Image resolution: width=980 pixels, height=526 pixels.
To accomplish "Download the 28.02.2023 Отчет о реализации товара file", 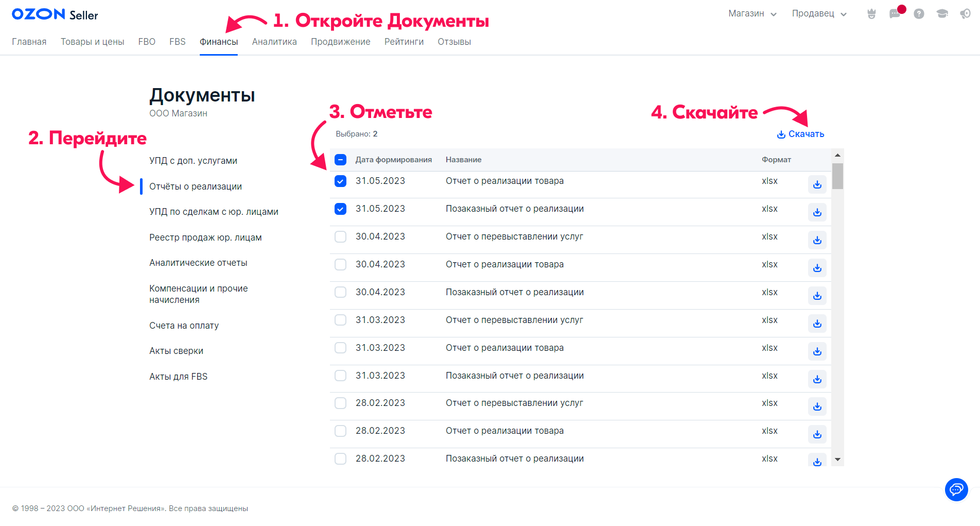I will (x=817, y=434).
